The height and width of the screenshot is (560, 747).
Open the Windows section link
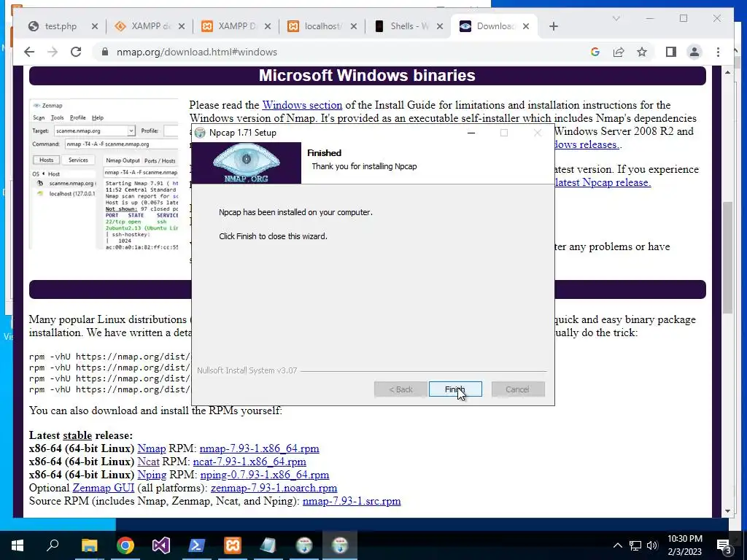point(302,105)
